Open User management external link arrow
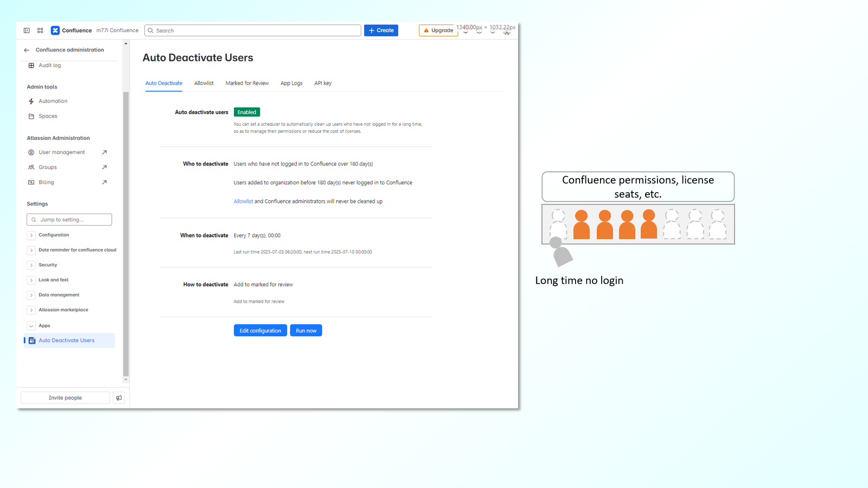868x488 pixels. pos(104,152)
